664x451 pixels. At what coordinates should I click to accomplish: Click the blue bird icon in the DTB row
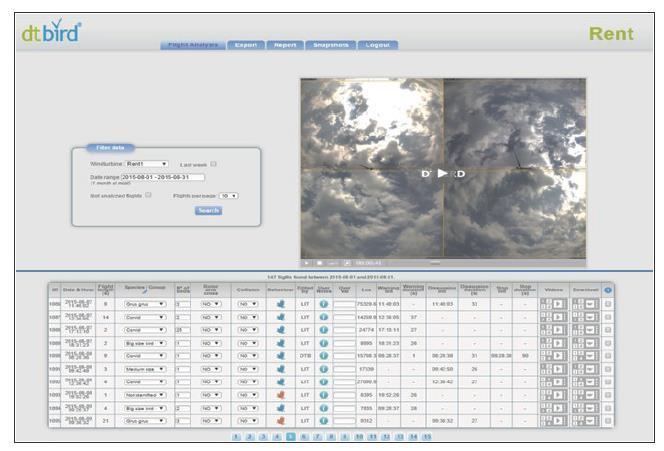(x=280, y=356)
